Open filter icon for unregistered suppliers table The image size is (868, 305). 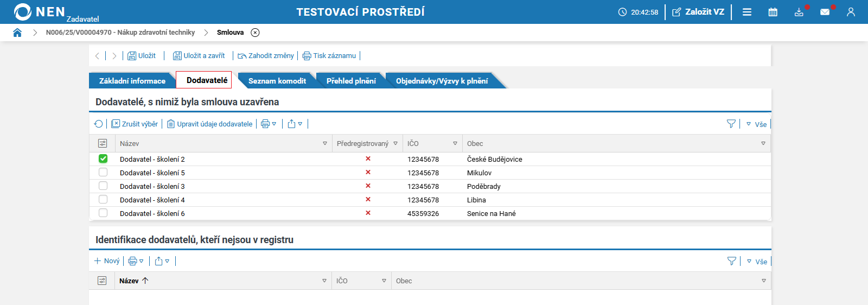point(732,261)
